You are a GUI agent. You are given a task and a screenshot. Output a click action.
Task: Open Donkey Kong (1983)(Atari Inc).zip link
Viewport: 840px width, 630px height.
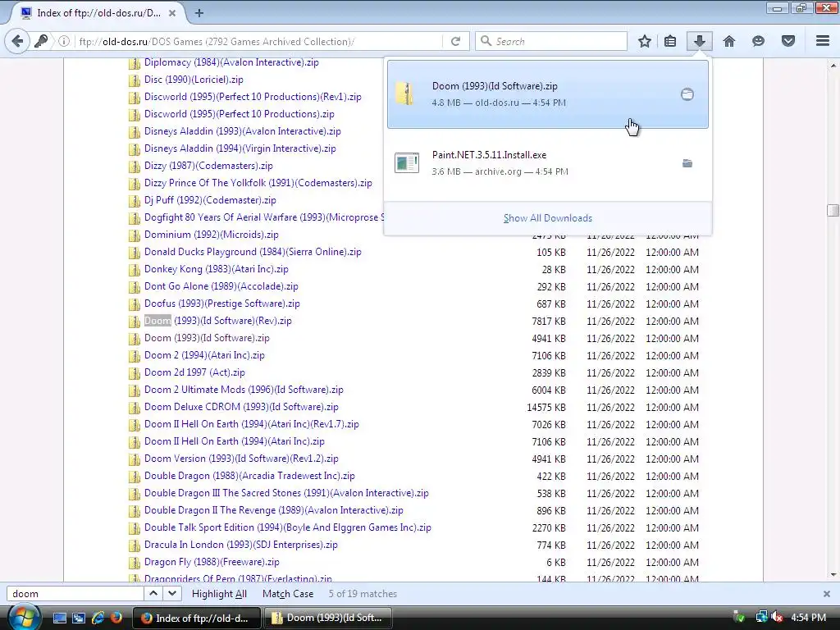(x=216, y=269)
